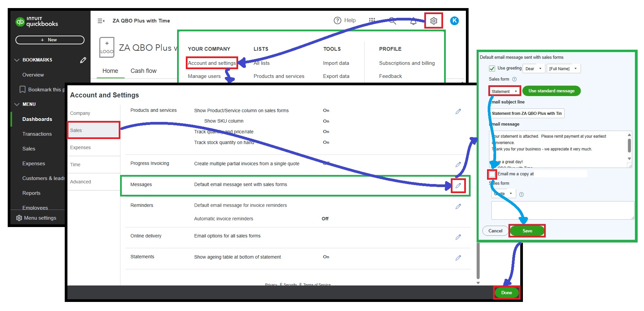Click the Account and Settings page scrollbar
This screenshot has height=311, width=644.
(478, 261)
